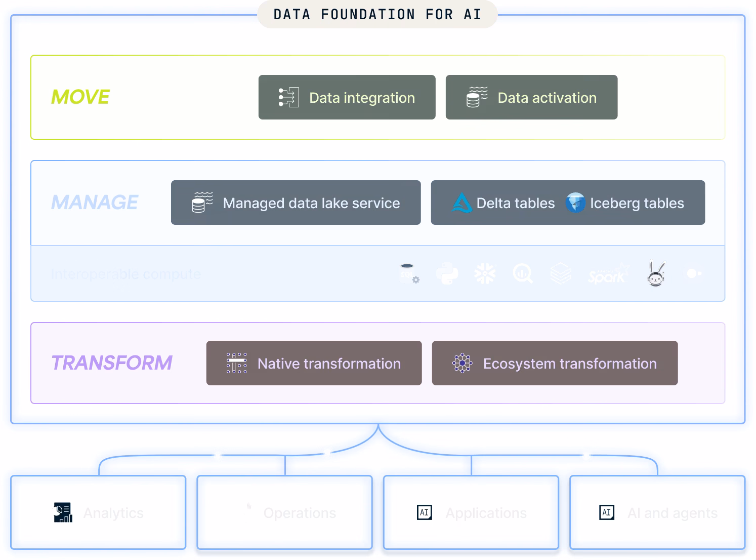756x560 pixels.
Task: Click the Operations box
Action: point(284,512)
